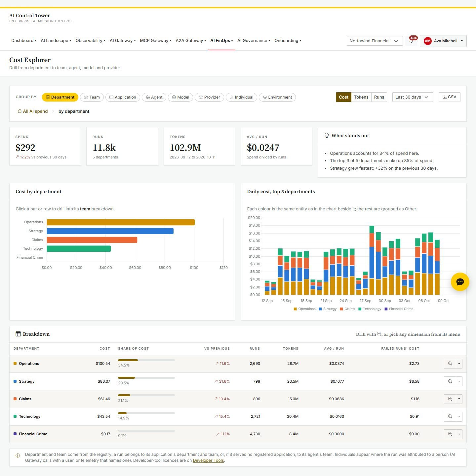The width and height of the screenshot is (476, 476).
Task: Click the Breakdown table icon
Action: [18, 334]
